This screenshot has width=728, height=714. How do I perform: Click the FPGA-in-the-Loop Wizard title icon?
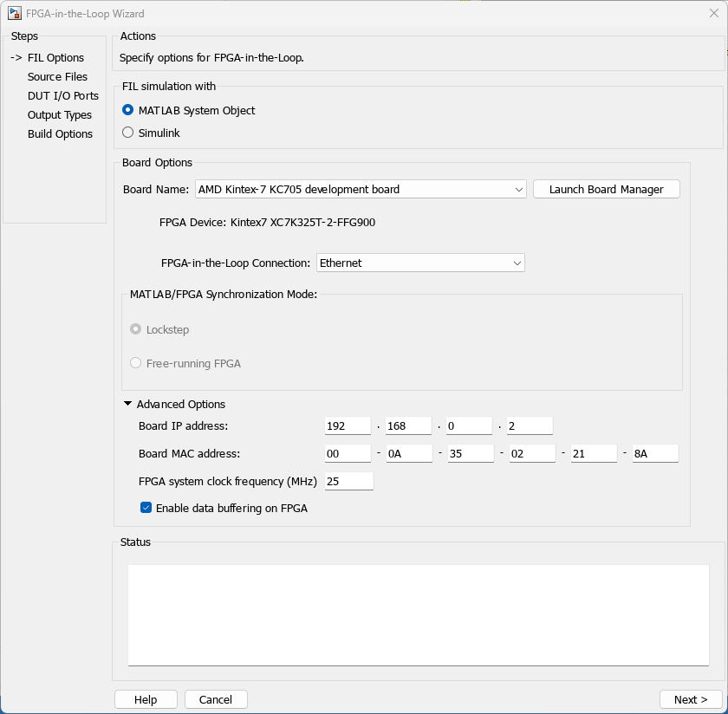point(15,14)
